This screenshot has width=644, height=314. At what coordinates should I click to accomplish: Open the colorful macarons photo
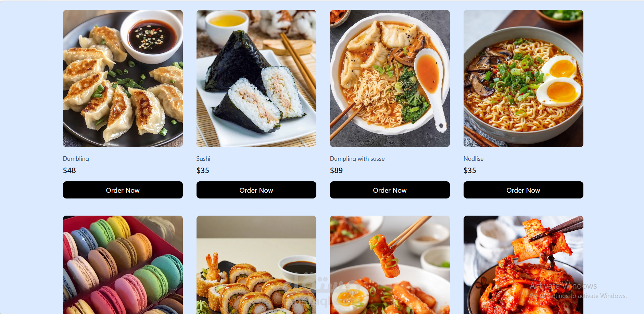pos(123,265)
